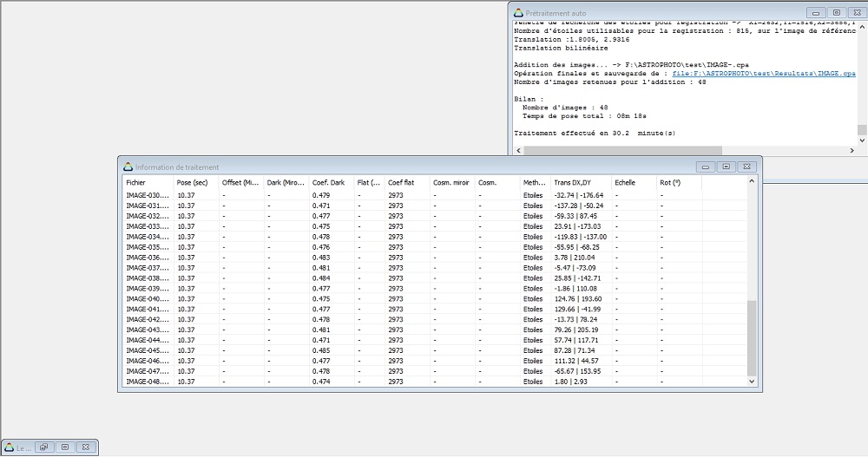The width and height of the screenshot is (868, 457).
Task: Restore the minimized window at bottom left
Action: coord(43,447)
